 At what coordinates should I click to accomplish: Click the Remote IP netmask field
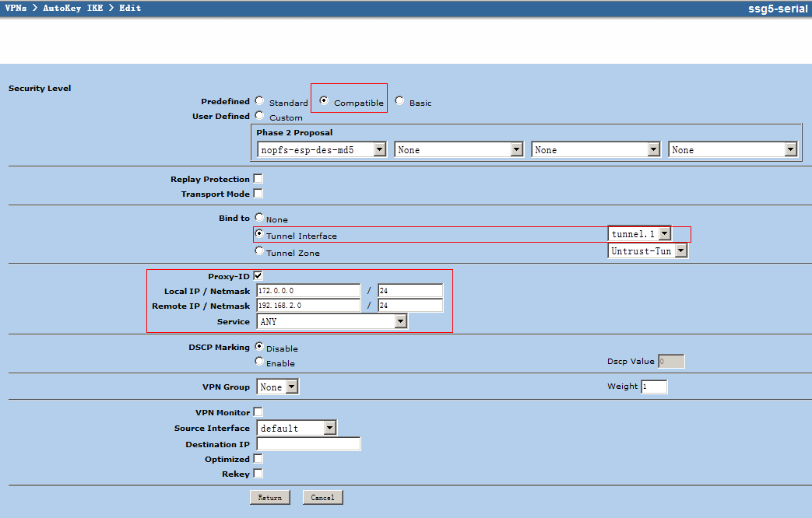(x=410, y=306)
